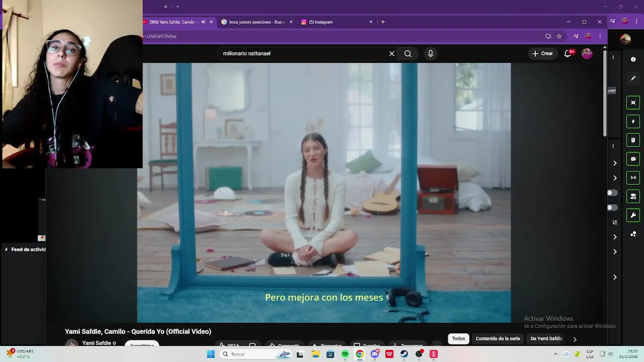Mute the Yami Safdie tab via speaker icon
644x362 pixels.
[203, 22]
